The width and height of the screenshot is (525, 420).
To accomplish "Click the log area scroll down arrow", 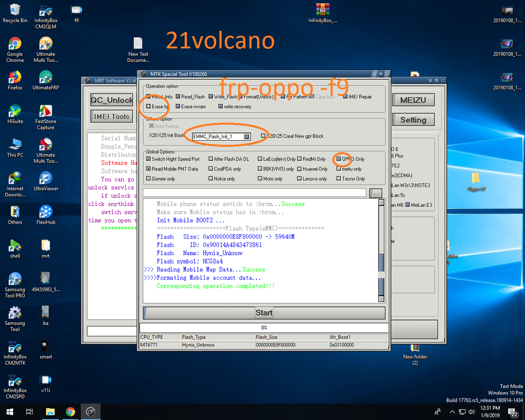I will [x=381, y=299].
